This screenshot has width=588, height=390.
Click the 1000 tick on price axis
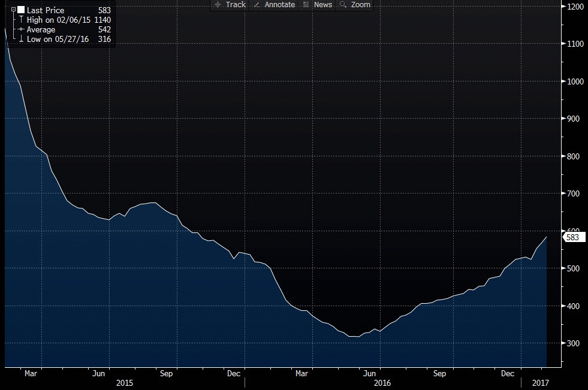tap(575, 81)
